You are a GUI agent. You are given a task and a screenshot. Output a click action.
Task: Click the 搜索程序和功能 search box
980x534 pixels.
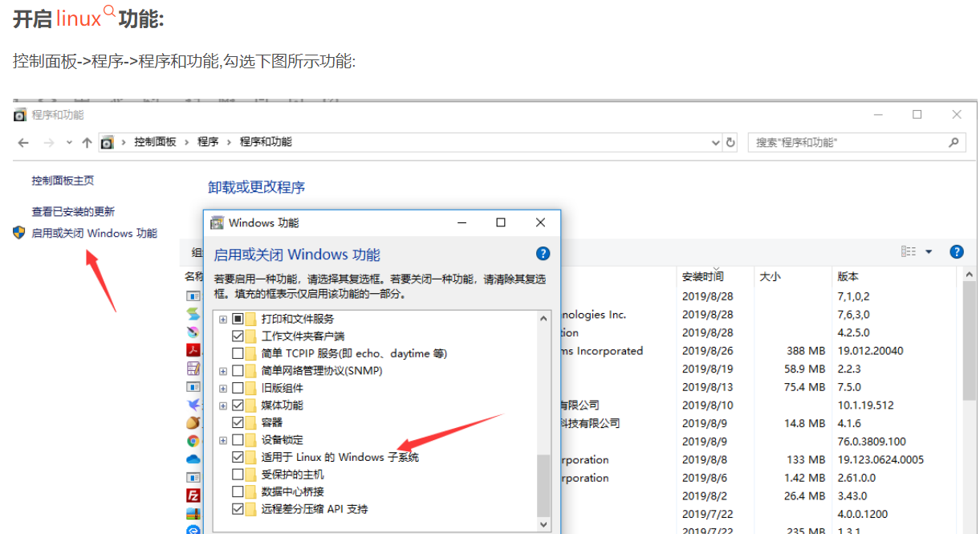[x=855, y=142]
